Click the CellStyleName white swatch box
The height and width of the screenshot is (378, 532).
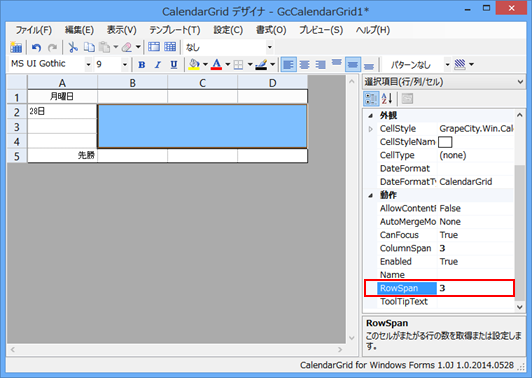tap(445, 142)
